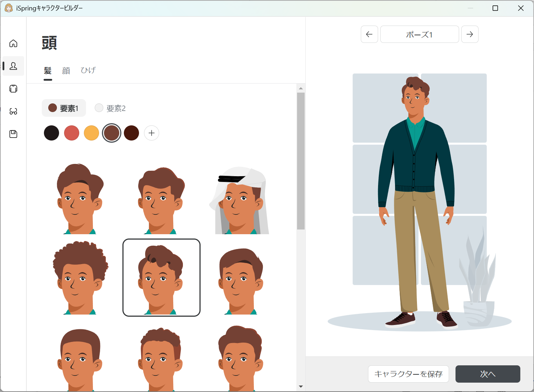Viewport: 534px width, 392px height.
Task: Switch to the 顔 tab
Action: [66, 70]
